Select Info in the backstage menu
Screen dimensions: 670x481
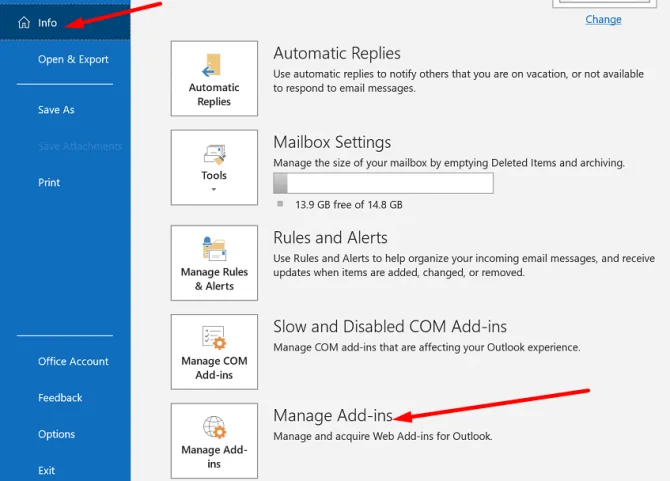pos(65,22)
